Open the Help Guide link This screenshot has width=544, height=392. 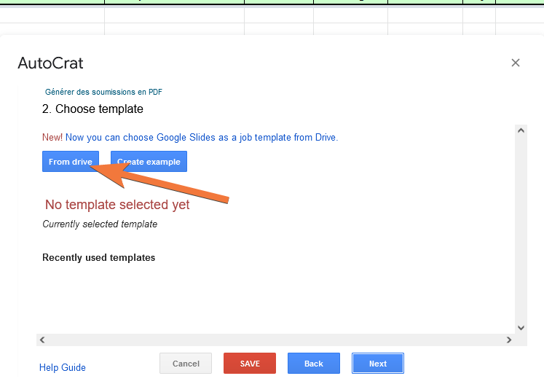tap(63, 367)
